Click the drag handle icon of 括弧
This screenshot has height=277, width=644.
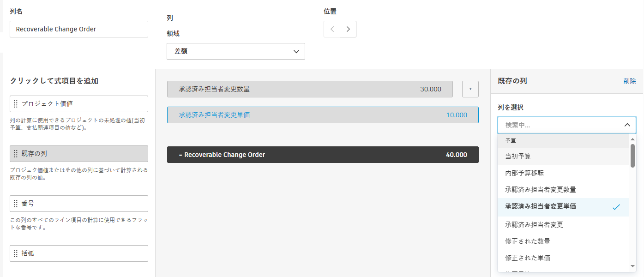pyautogui.click(x=16, y=253)
